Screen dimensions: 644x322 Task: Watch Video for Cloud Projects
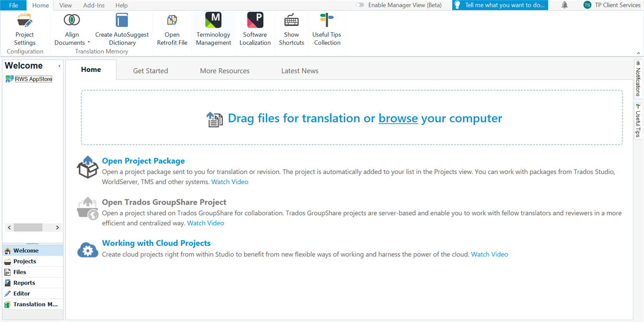coord(489,254)
